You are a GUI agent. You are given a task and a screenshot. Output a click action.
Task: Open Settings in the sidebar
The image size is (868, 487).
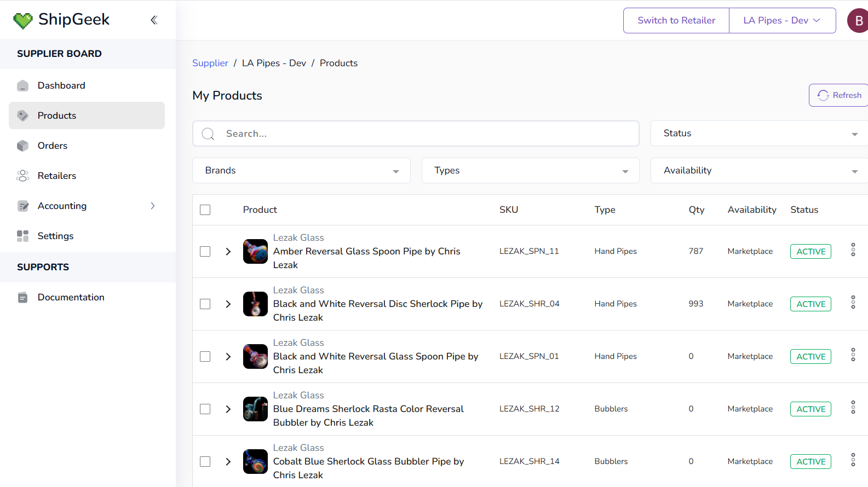point(87,236)
